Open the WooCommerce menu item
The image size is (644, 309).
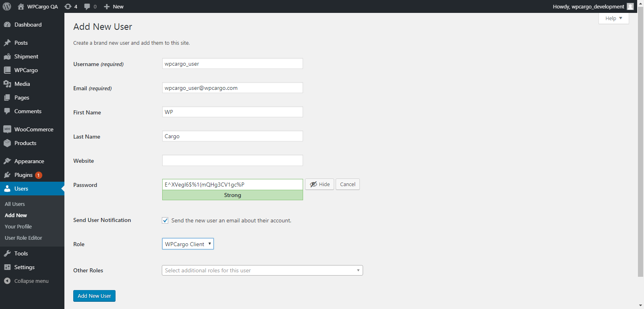click(32, 129)
